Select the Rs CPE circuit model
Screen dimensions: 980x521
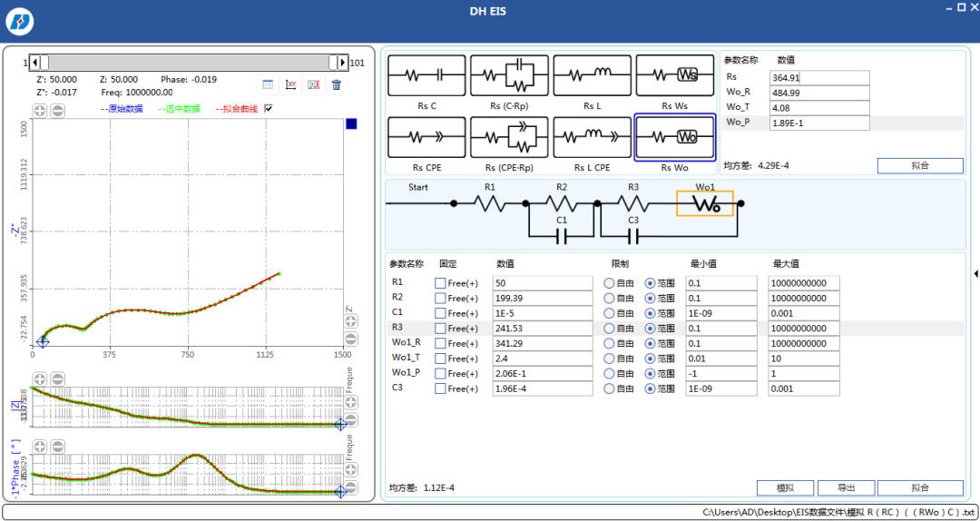click(426, 137)
